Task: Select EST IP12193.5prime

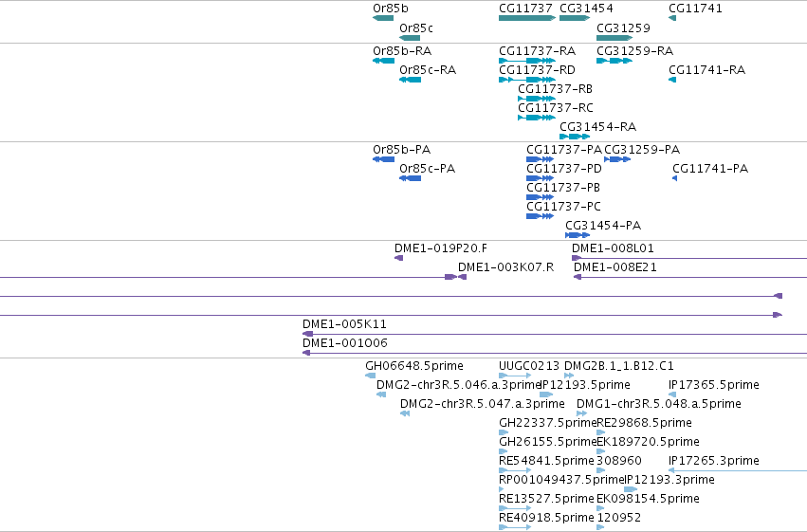Action: [585, 385]
